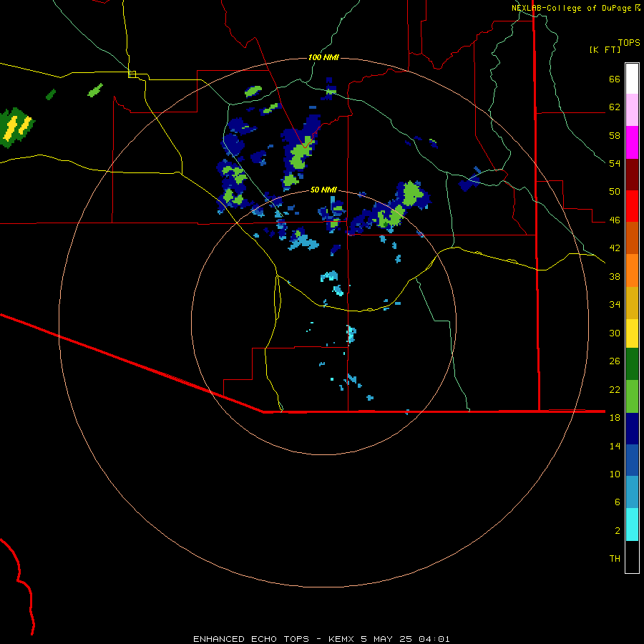Click the "50 NMI" range ring label
The width and height of the screenshot is (644, 644).
pos(323,190)
